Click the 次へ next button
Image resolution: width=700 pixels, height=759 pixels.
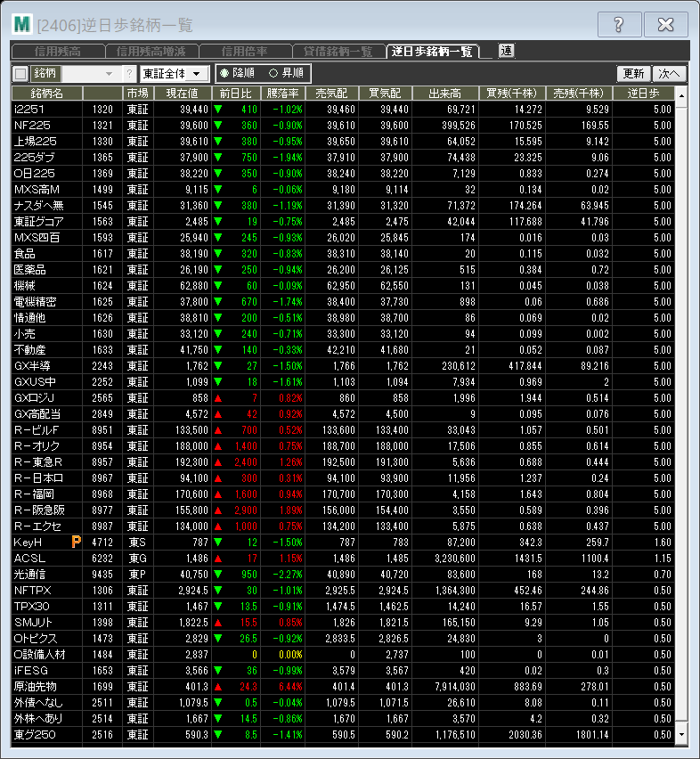click(669, 74)
